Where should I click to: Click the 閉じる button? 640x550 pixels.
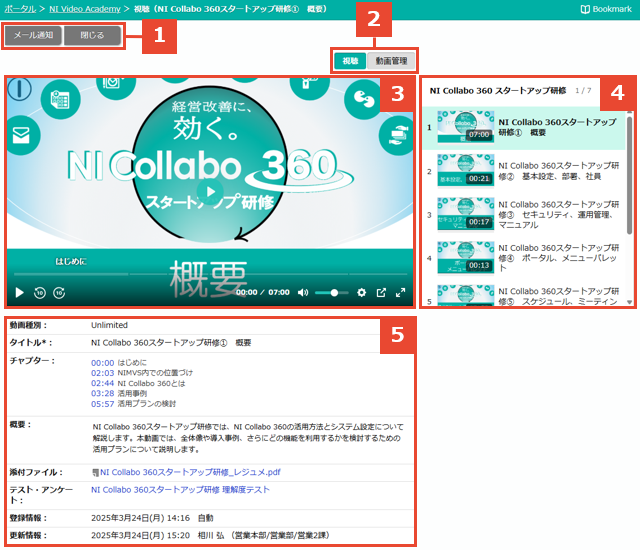click(92, 35)
